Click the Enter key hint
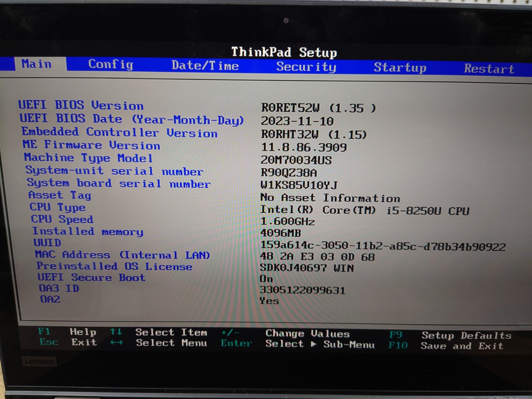Viewport: 532px width, 399px height. [236, 343]
